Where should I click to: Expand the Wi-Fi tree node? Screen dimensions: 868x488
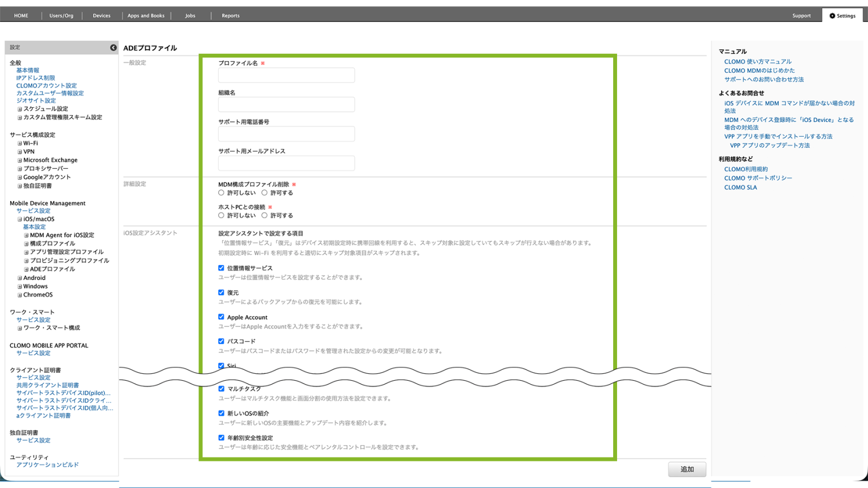click(x=19, y=143)
